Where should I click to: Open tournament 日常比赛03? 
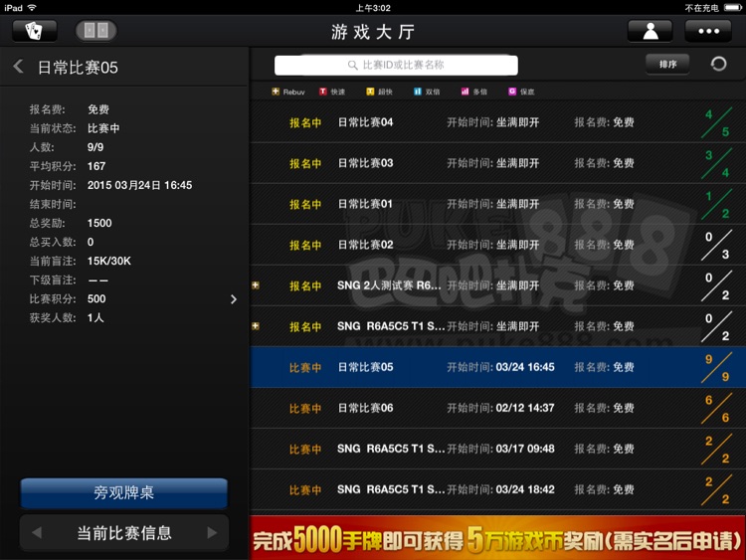497,163
